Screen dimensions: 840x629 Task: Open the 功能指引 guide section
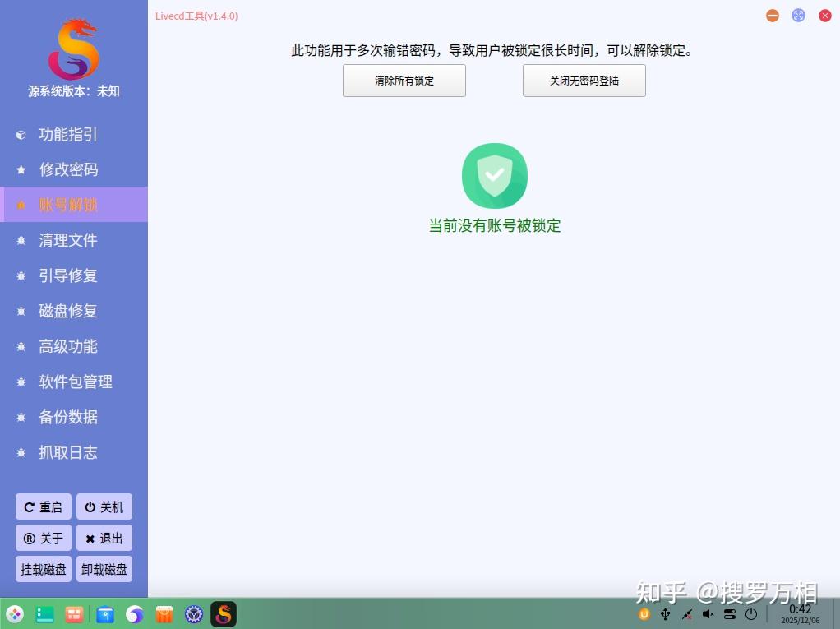coord(68,134)
